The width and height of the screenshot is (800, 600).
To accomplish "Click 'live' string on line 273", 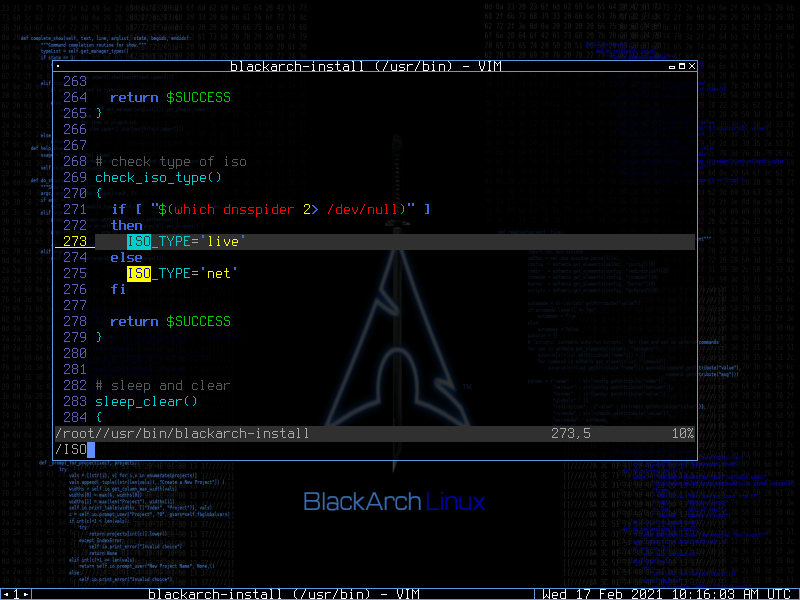I will (222, 241).
